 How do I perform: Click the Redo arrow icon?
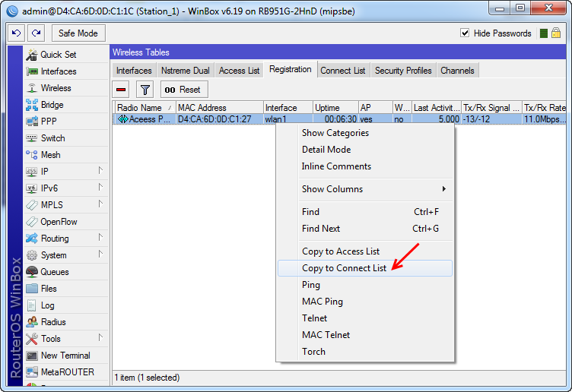pos(36,33)
